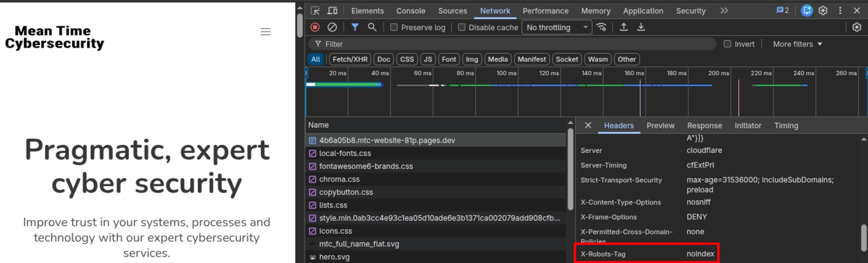
Task: Select the local-fonts.css request
Action: [x=436, y=153]
